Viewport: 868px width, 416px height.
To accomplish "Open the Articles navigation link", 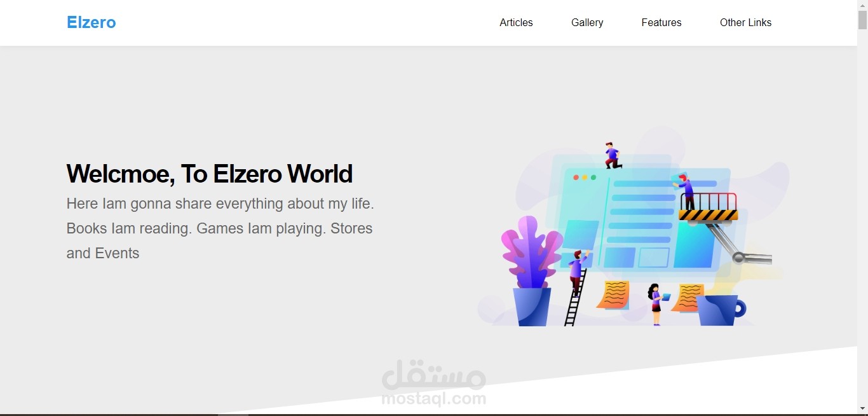I will click(516, 22).
